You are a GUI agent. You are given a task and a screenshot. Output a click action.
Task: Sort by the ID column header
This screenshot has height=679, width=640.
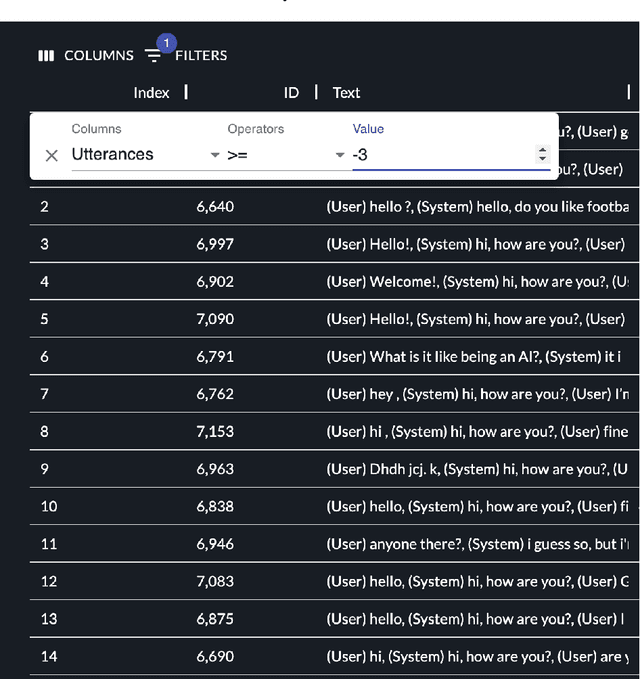tap(291, 93)
